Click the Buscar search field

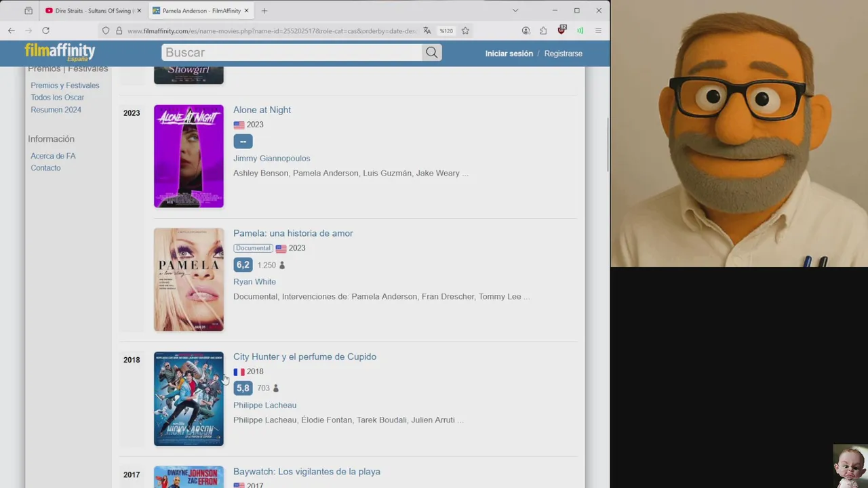(292, 53)
